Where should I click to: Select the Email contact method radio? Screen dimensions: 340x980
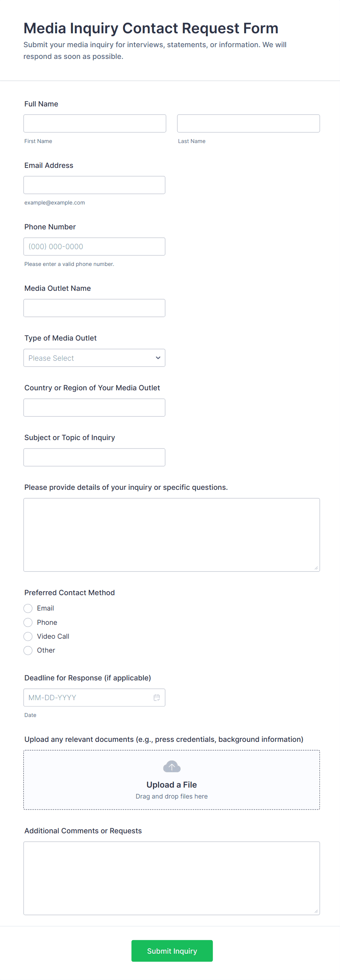(x=28, y=608)
